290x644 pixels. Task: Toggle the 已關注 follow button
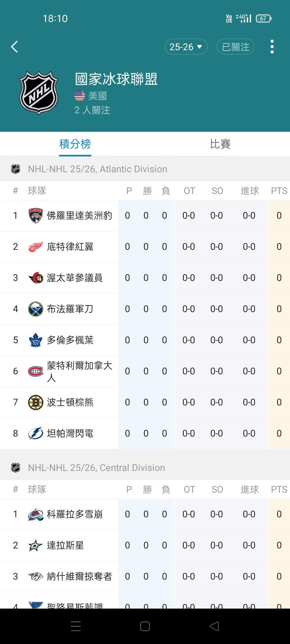pyautogui.click(x=235, y=47)
